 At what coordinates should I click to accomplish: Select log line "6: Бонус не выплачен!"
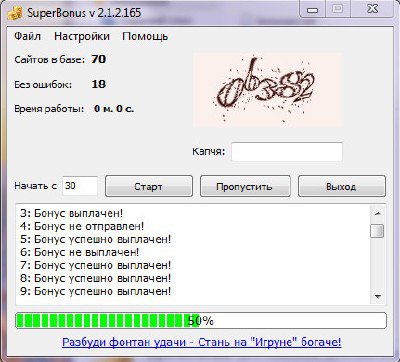click(x=79, y=252)
